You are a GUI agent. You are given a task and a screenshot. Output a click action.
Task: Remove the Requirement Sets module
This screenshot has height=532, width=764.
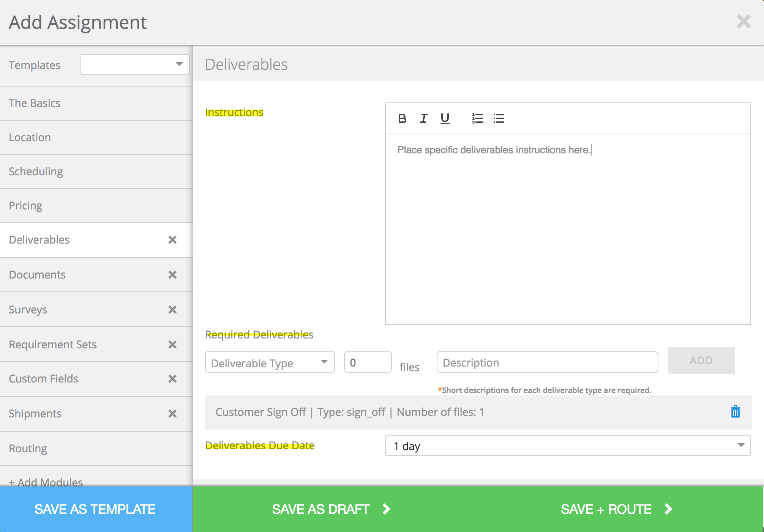(x=172, y=345)
